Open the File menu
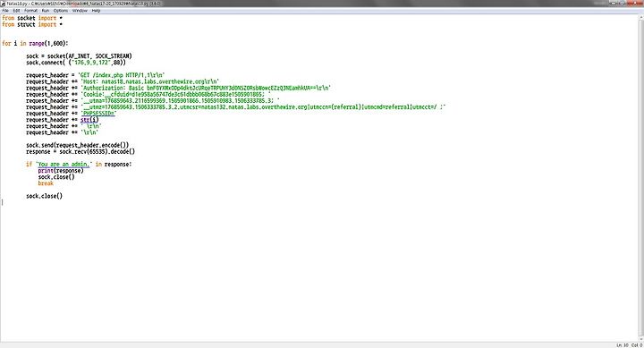 (x=5, y=11)
